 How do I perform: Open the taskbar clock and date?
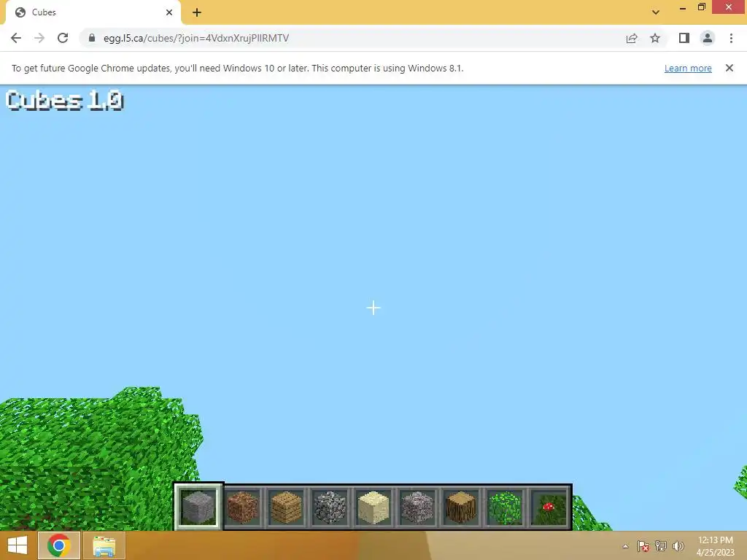(715, 545)
